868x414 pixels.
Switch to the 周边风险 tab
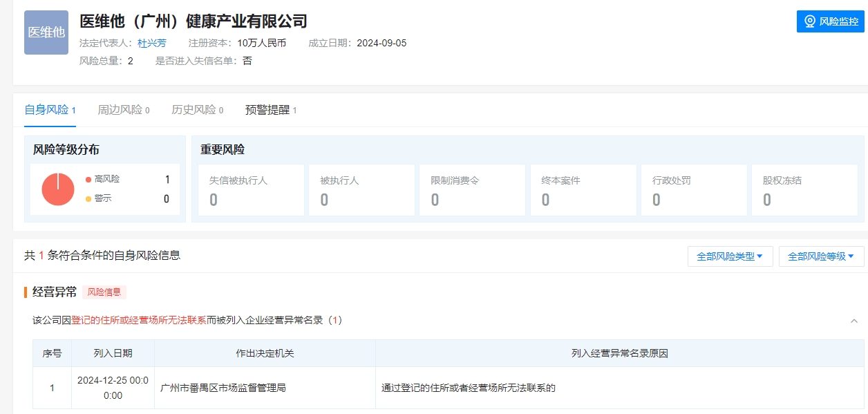[x=123, y=110]
